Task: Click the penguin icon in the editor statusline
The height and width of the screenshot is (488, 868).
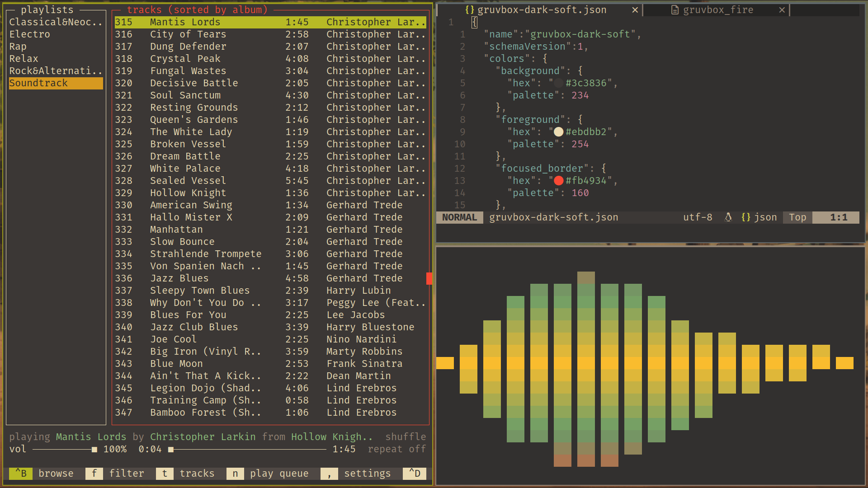Action: point(728,217)
